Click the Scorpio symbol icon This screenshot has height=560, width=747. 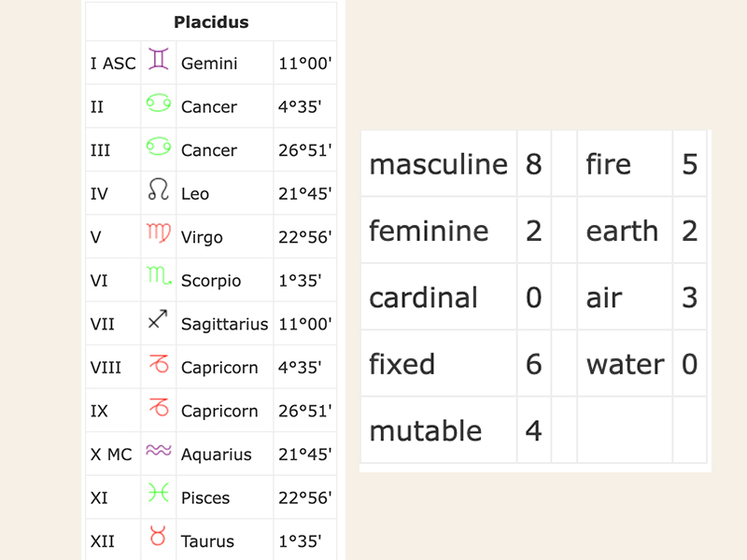159,279
